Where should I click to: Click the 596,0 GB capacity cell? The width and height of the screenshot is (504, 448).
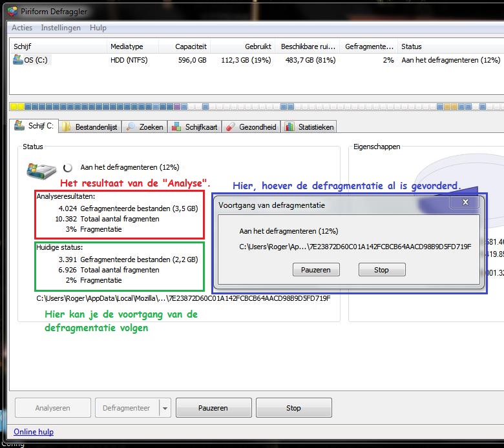[x=192, y=60]
